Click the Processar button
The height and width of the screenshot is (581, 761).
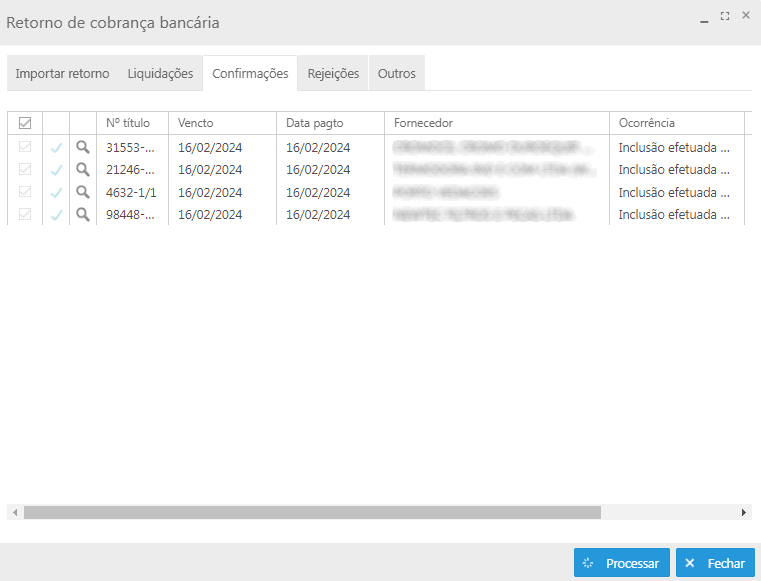click(621, 563)
